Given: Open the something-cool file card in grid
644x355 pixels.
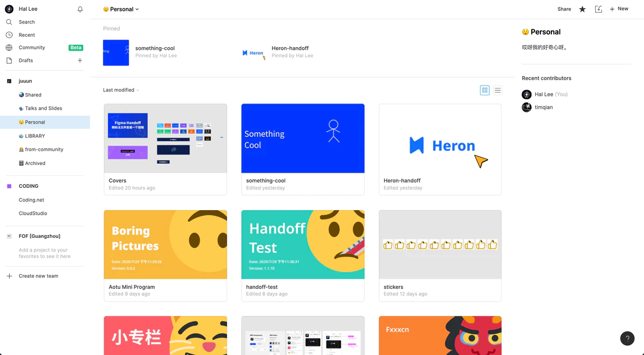Looking at the screenshot, I should [x=302, y=149].
